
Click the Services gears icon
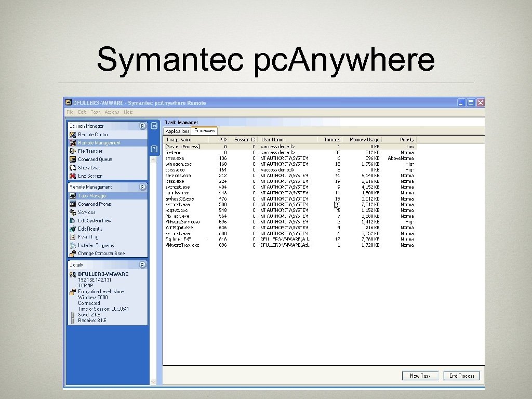pyautogui.click(x=73, y=212)
